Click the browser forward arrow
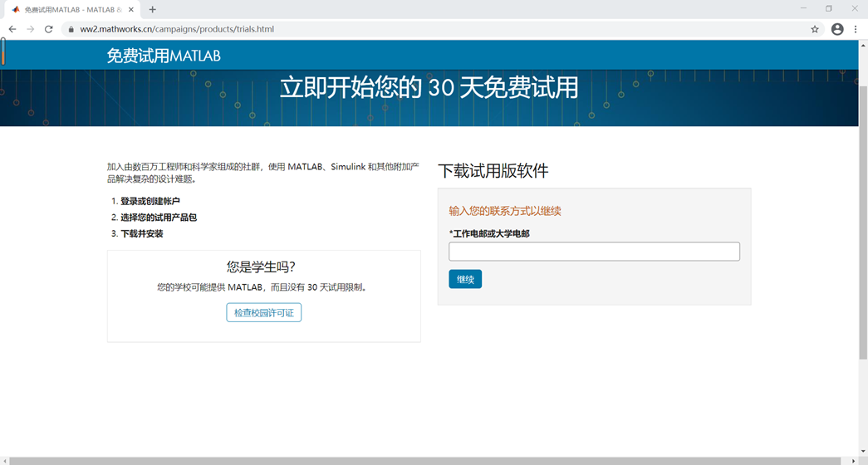 (x=31, y=29)
